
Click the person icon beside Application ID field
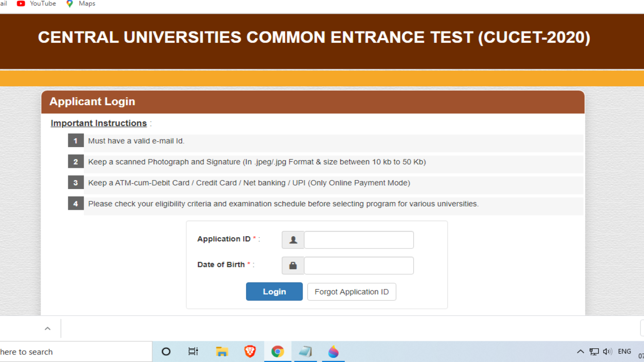coord(293,239)
